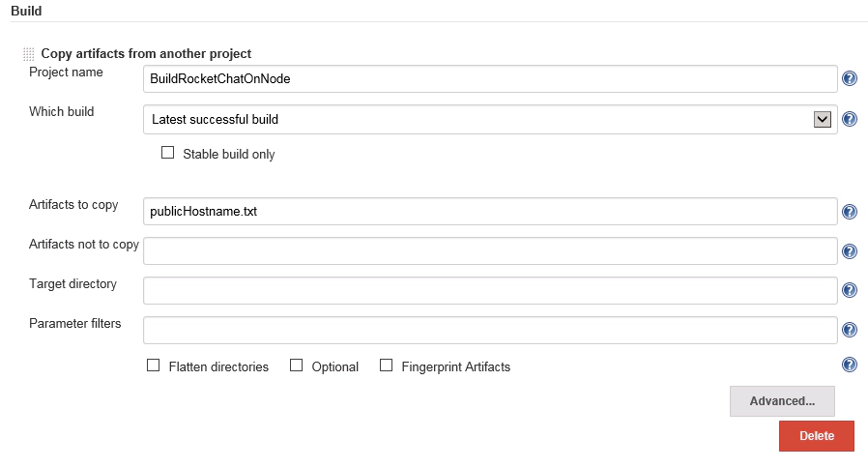Click the Target directory input box
Image resolution: width=868 pixels, height=468 pixels.
pyautogui.click(x=489, y=290)
